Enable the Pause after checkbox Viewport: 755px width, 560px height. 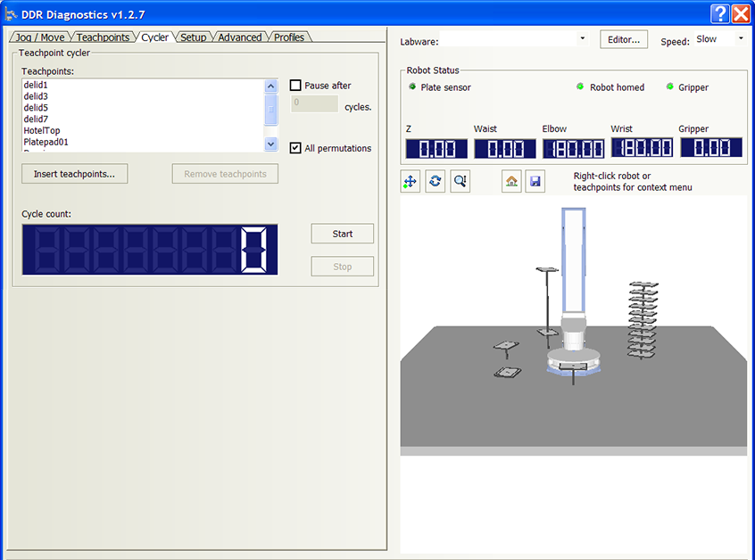296,86
